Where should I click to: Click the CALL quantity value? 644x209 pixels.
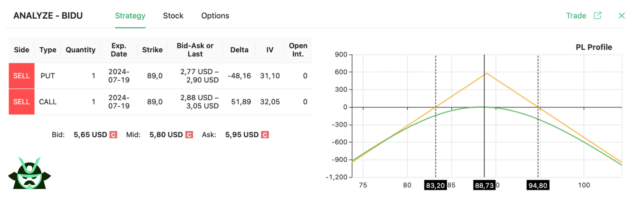[x=93, y=102]
